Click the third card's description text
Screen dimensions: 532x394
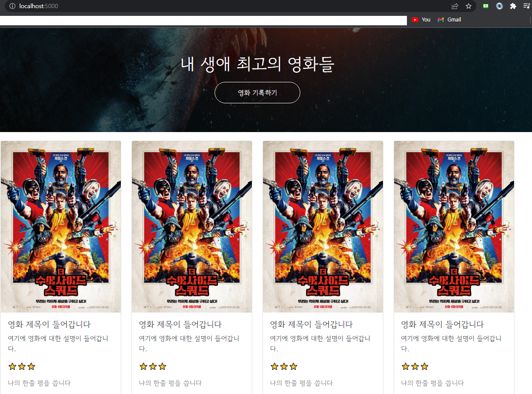(320, 343)
